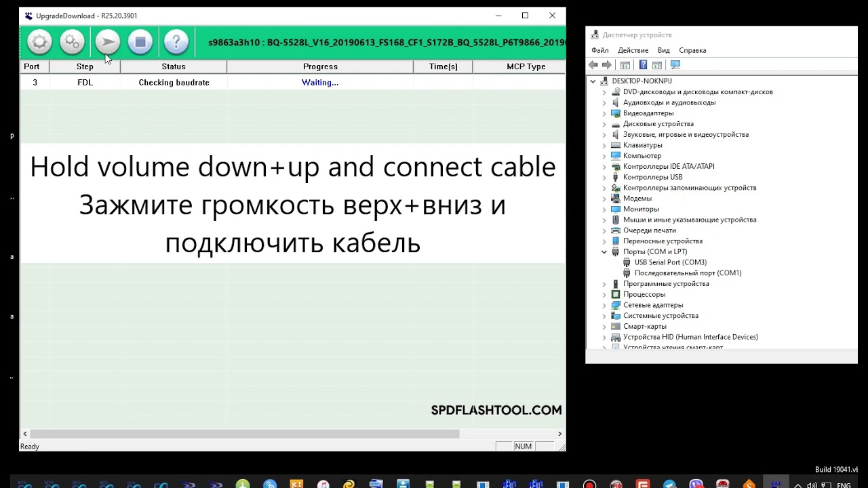
Task: Click the Контроллеры USB icon
Action: click(x=616, y=178)
